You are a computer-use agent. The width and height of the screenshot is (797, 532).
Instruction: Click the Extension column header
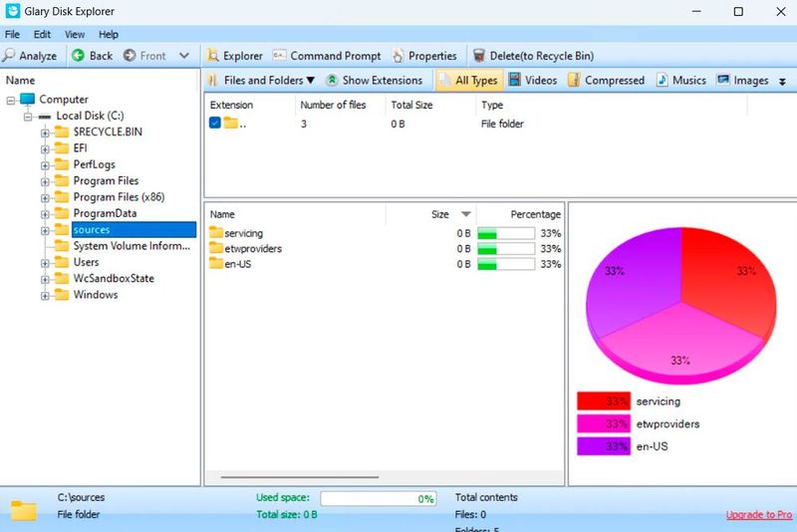coord(231,106)
